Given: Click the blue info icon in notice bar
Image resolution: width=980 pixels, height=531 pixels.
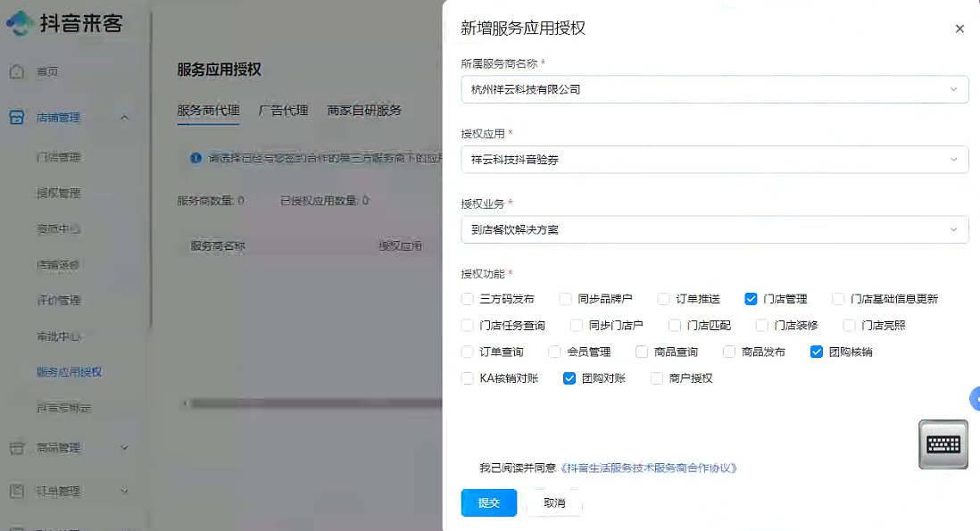Looking at the screenshot, I should [195, 158].
